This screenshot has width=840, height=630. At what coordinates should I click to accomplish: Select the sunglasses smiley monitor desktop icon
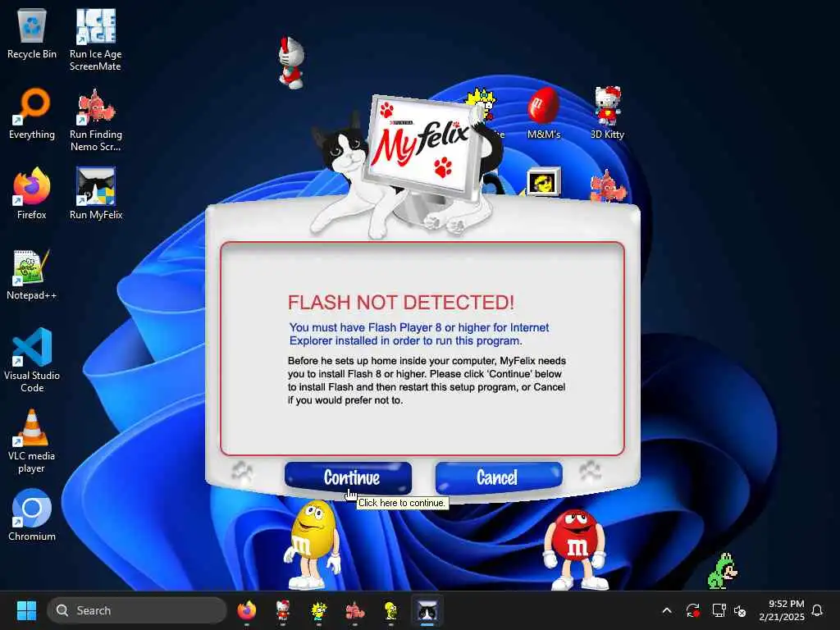coord(543,181)
